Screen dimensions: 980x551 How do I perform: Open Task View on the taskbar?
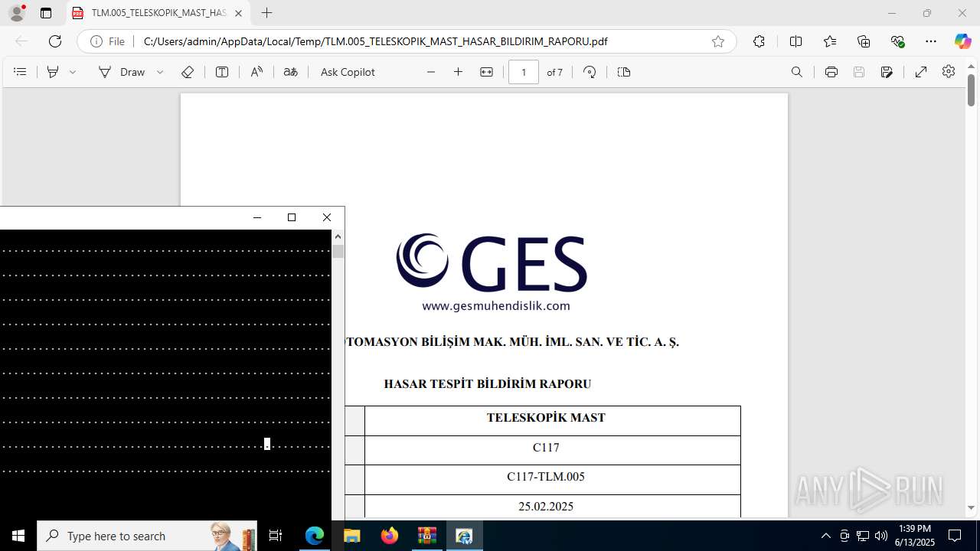tap(276, 536)
